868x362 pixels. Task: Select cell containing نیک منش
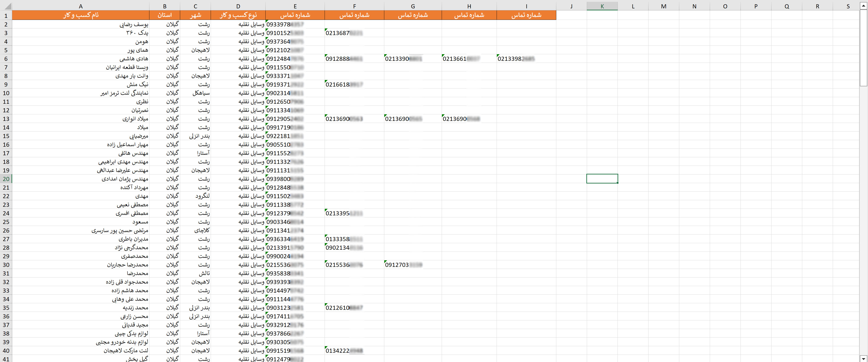click(80, 84)
